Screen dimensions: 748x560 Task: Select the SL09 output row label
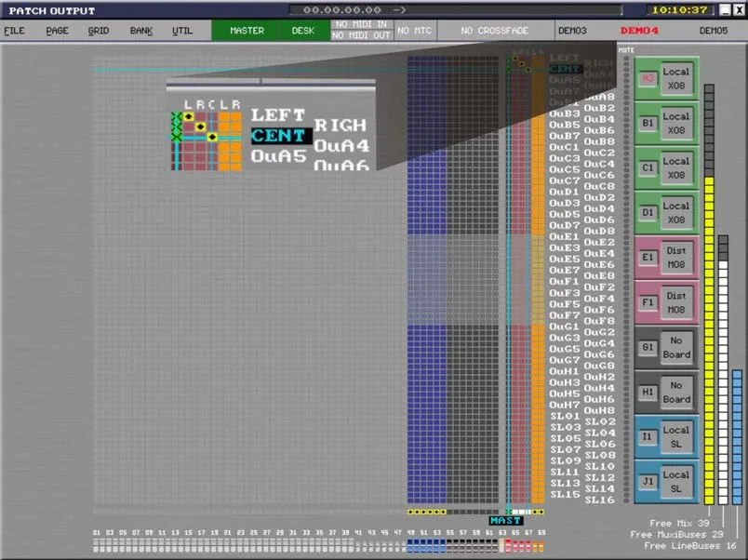566,460
